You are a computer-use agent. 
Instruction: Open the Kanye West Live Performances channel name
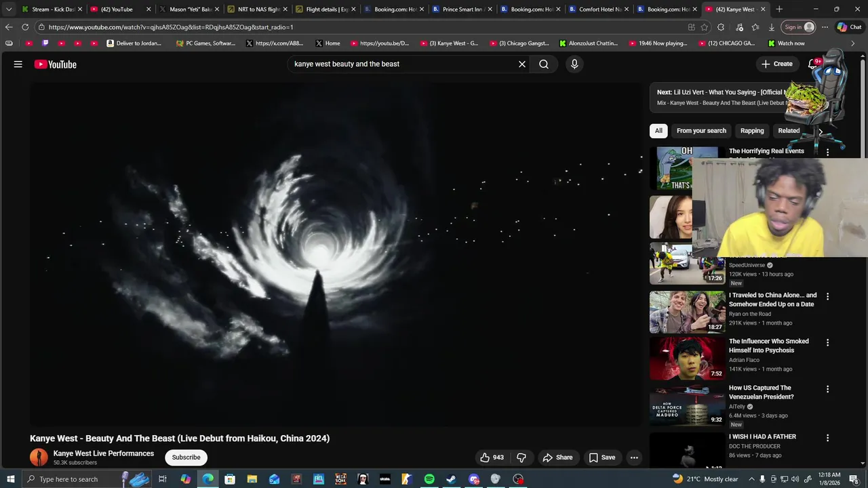(x=104, y=453)
